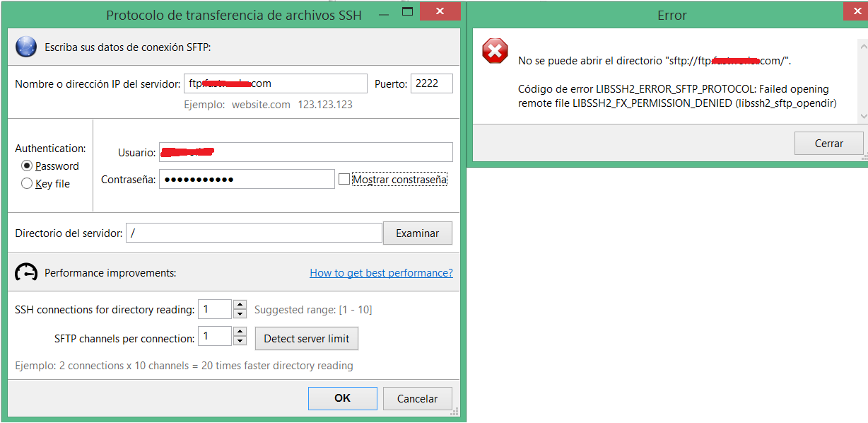Screen dimensions: 868x423
Task: Click the resize grip of the SSH dialog
Action: [454, 411]
